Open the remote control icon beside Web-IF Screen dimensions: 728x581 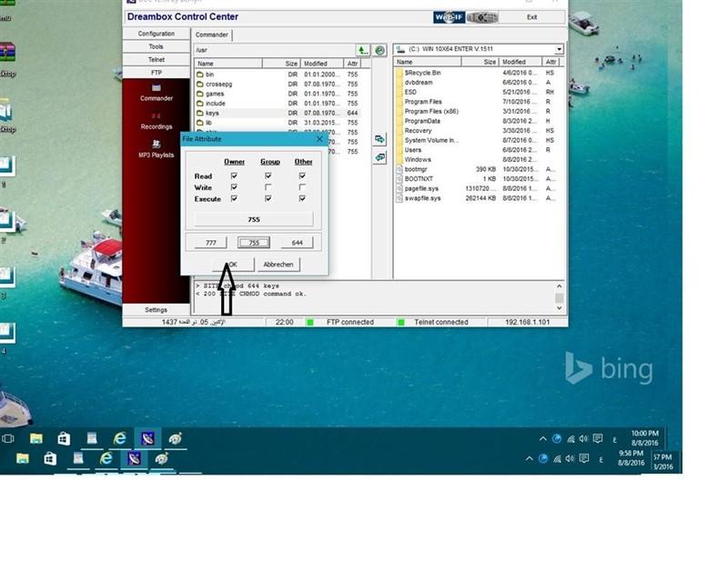(482, 17)
